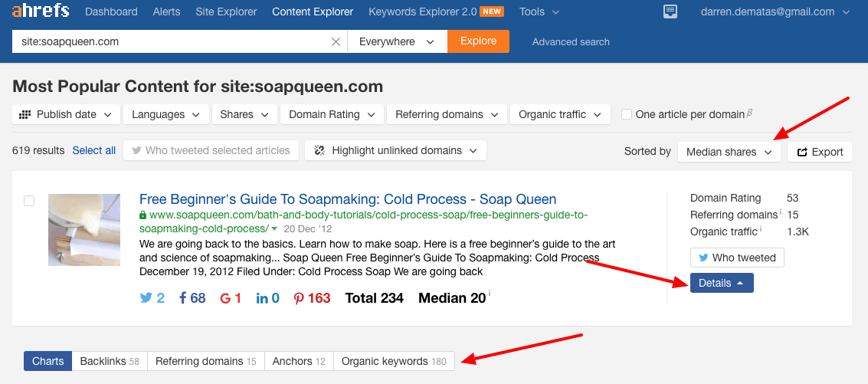
Task: Click the Export button
Action: 820,152
